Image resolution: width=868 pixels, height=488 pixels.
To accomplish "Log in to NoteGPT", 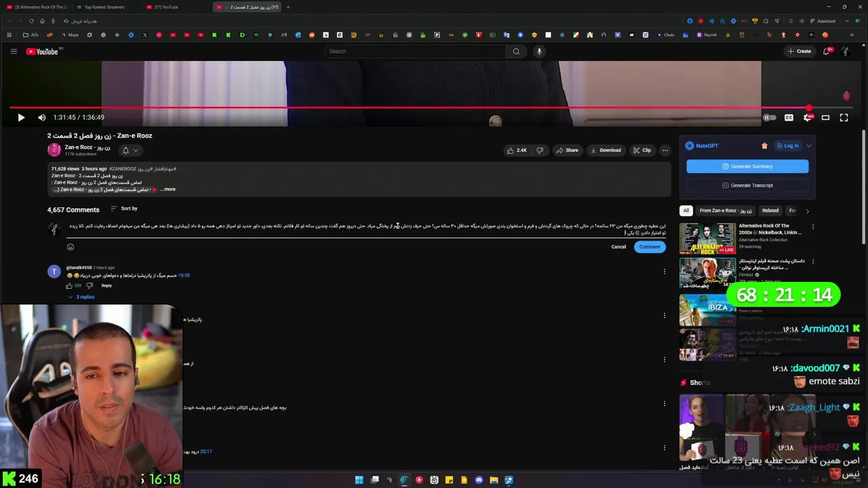I will (x=787, y=146).
